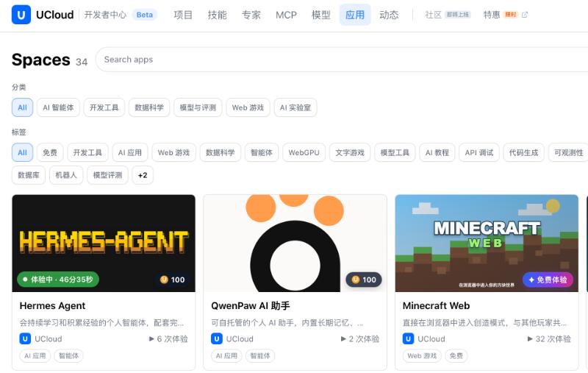The image size is (588, 373).
Task: Filter category by AI 实验室
Action: 295,107
